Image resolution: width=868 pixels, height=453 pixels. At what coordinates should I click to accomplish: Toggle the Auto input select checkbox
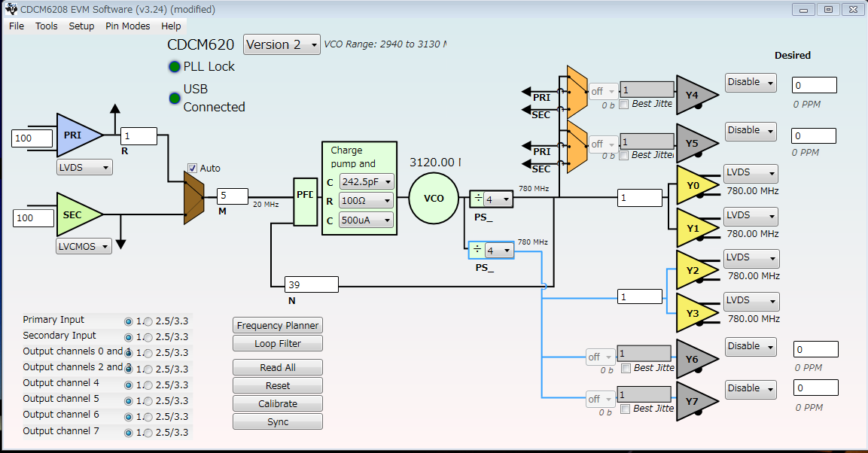coord(192,168)
